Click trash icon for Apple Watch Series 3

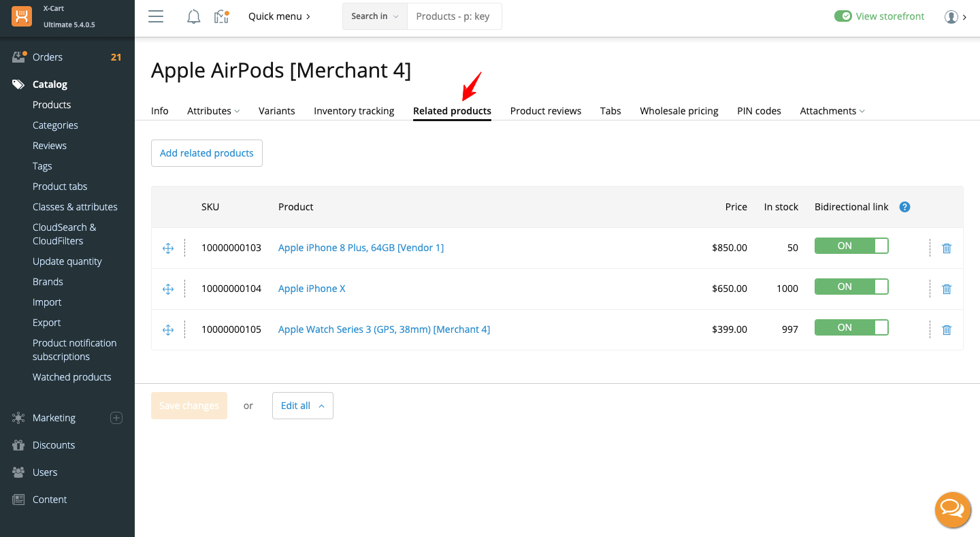click(946, 330)
